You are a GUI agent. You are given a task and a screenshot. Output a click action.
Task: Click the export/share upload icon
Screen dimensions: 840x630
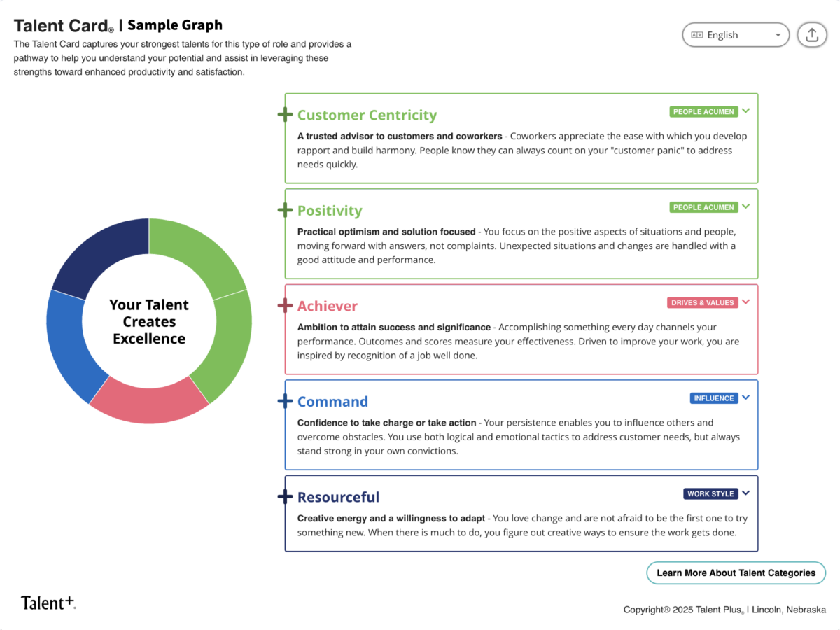(812, 34)
